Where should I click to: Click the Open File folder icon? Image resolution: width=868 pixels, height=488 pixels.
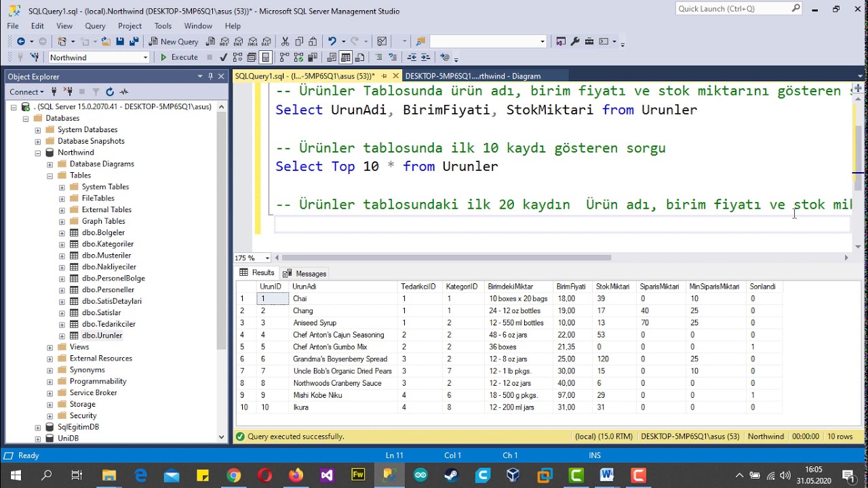click(105, 41)
